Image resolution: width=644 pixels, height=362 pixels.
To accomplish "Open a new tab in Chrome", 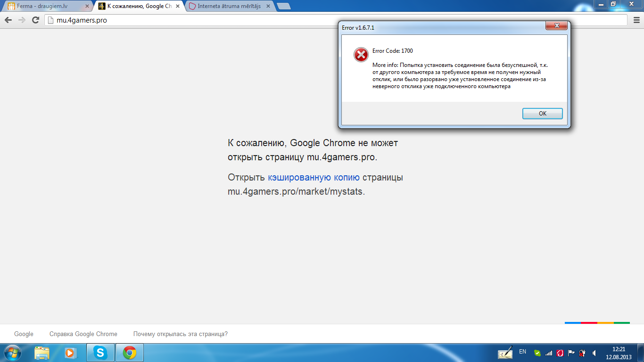I will click(283, 7).
